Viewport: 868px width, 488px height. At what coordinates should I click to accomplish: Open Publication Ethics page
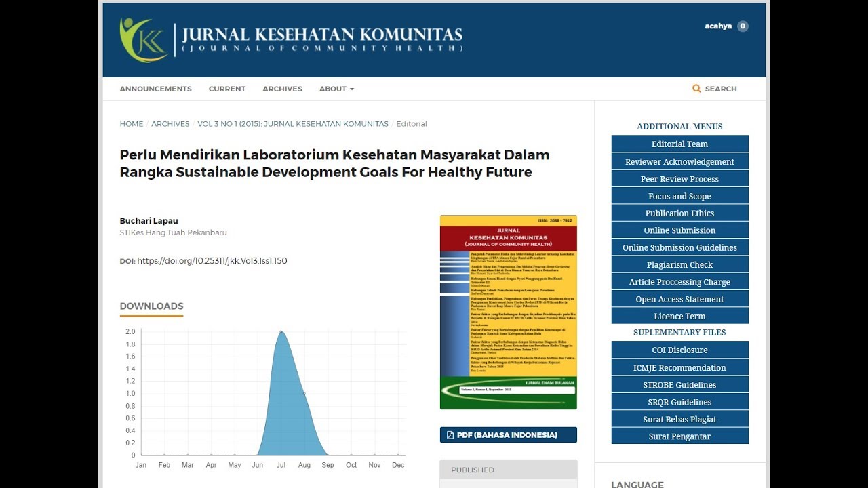pyautogui.click(x=680, y=213)
